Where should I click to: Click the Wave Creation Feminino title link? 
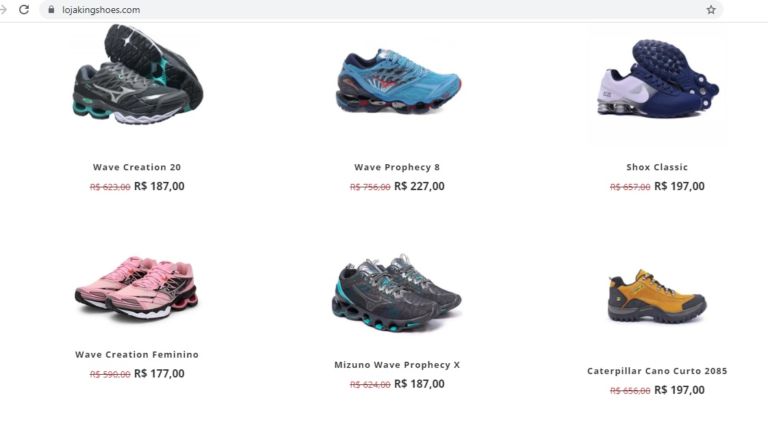click(x=137, y=354)
